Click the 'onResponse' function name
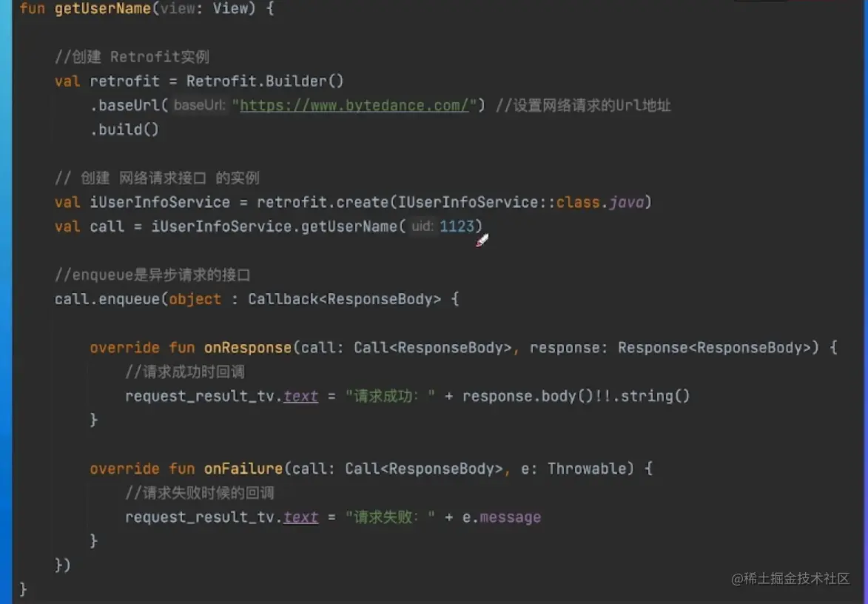Viewport: 868px width, 604px height. tap(247, 348)
